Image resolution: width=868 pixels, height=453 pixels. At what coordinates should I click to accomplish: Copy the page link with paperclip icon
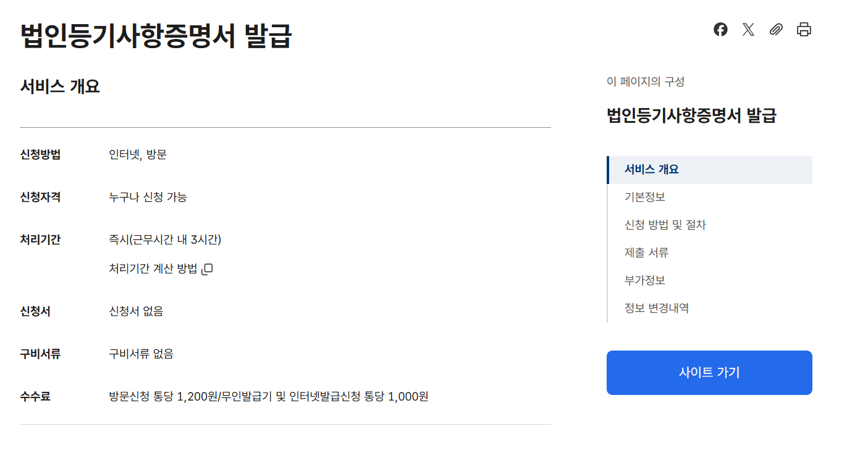click(x=776, y=29)
